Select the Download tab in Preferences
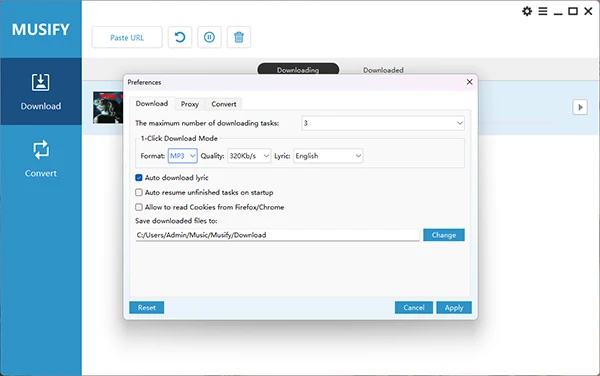 click(152, 104)
